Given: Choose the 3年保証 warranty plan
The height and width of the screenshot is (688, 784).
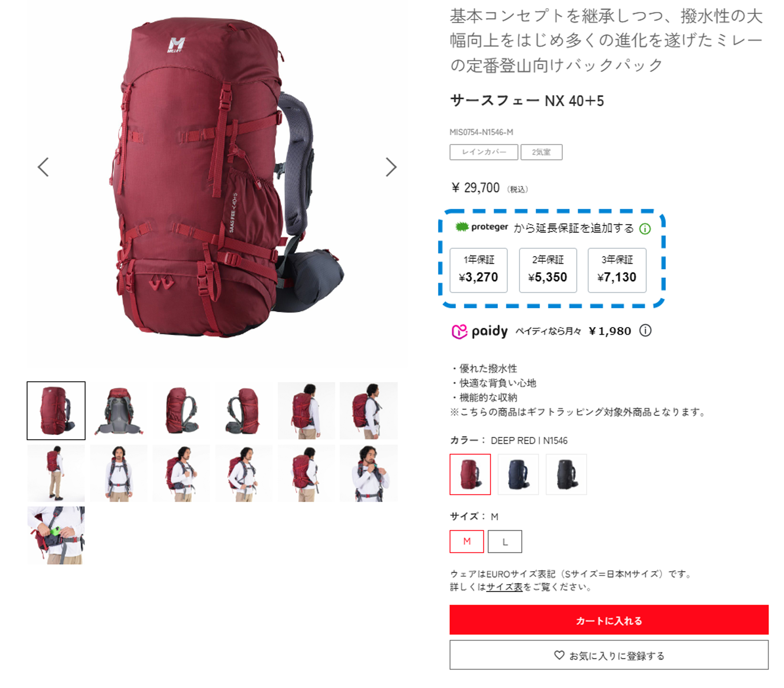Looking at the screenshot, I should (617, 270).
